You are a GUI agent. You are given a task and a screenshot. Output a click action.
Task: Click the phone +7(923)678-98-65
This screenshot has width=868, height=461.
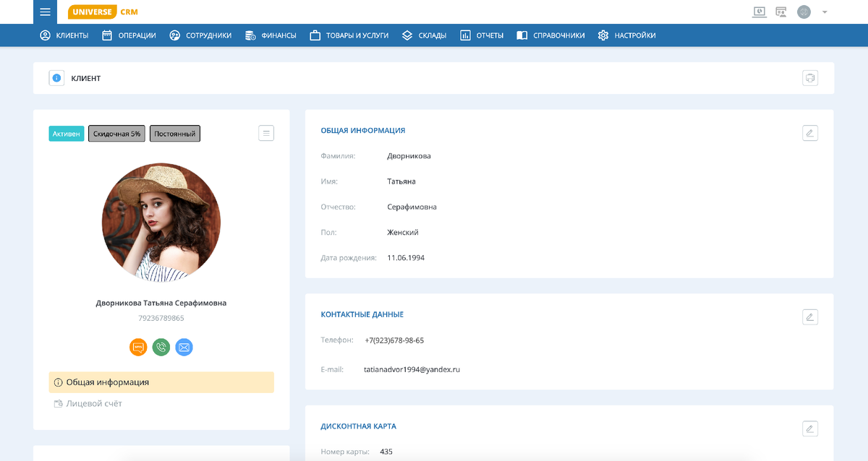point(394,340)
